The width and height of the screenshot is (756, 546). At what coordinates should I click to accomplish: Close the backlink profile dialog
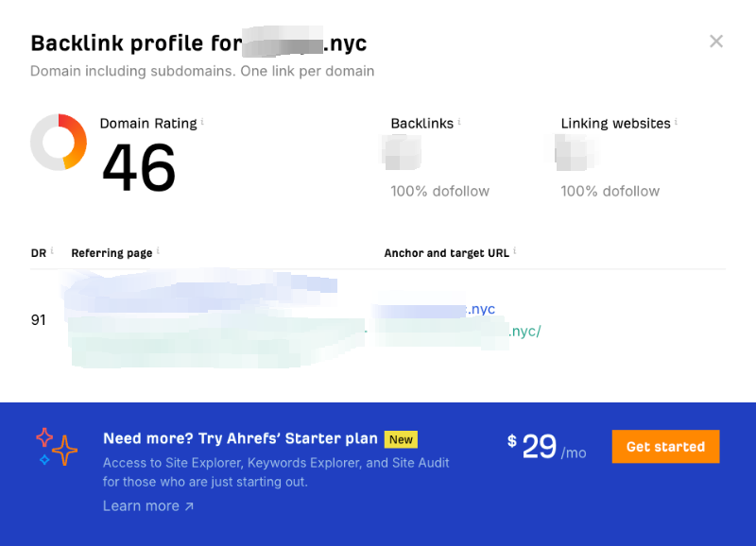point(716,42)
